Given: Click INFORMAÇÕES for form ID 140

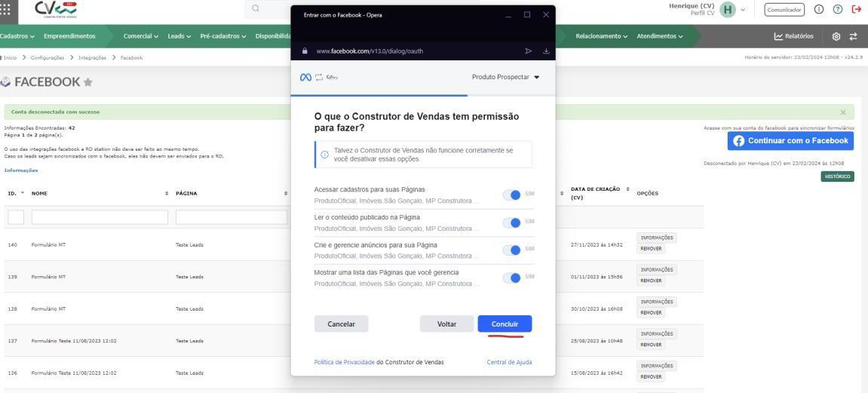Looking at the screenshot, I should point(657,238).
